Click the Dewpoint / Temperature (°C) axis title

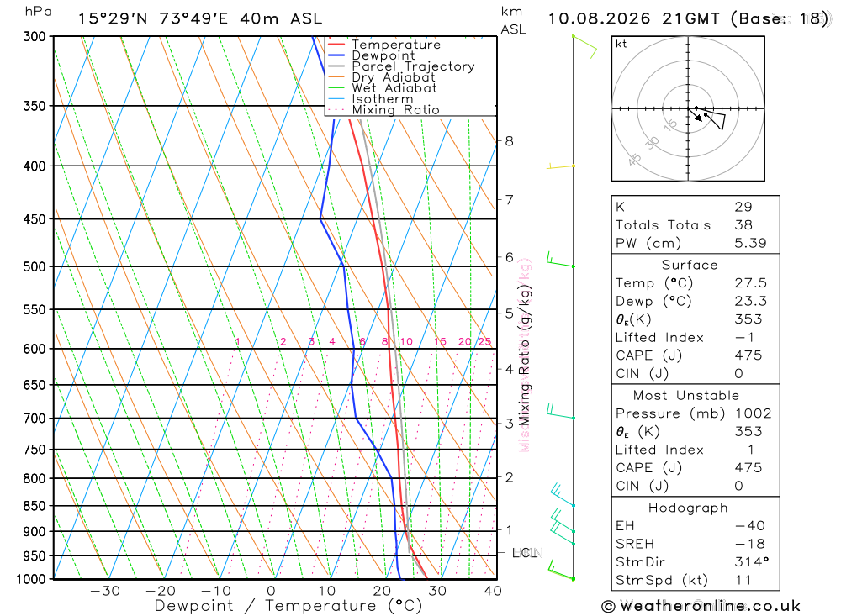coord(288,606)
